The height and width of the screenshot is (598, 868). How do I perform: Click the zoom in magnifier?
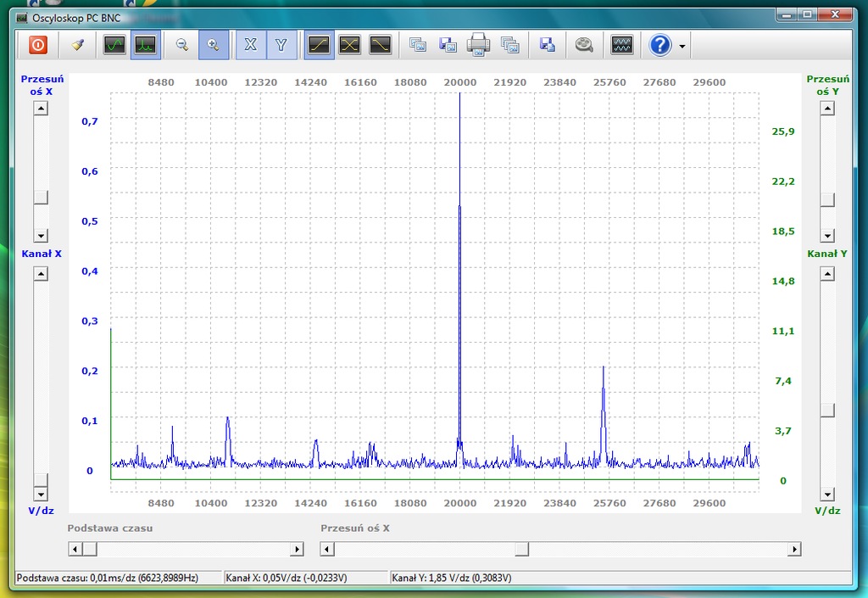(x=213, y=45)
